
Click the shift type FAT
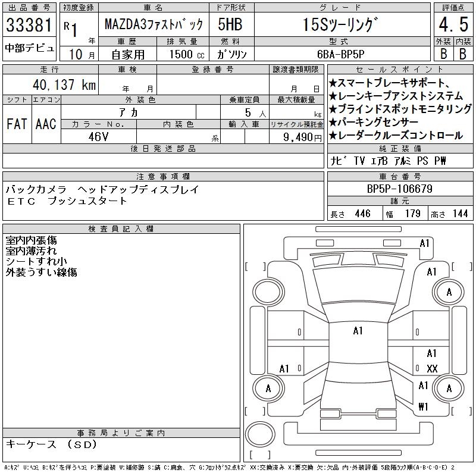pos(17,124)
